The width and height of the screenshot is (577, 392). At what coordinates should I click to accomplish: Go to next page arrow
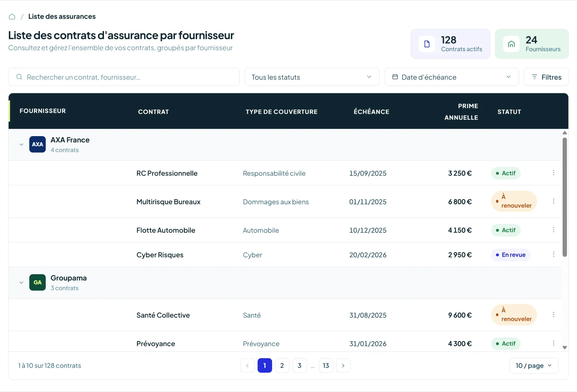[343, 366]
